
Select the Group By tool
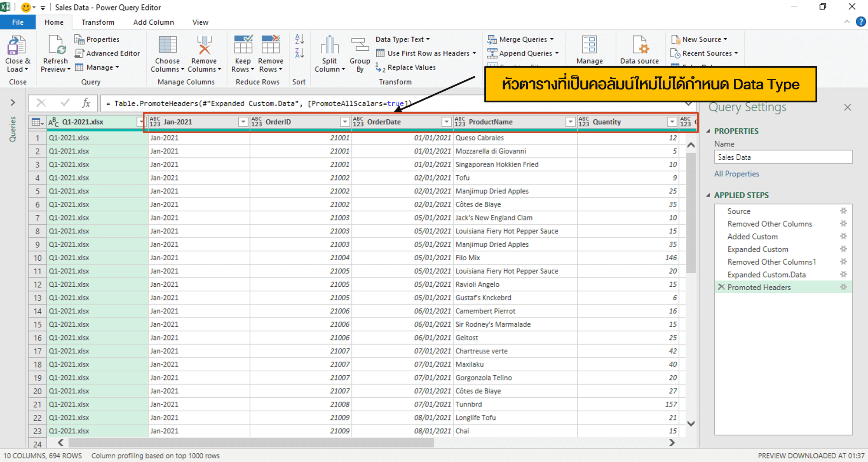(x=359, y=53)
